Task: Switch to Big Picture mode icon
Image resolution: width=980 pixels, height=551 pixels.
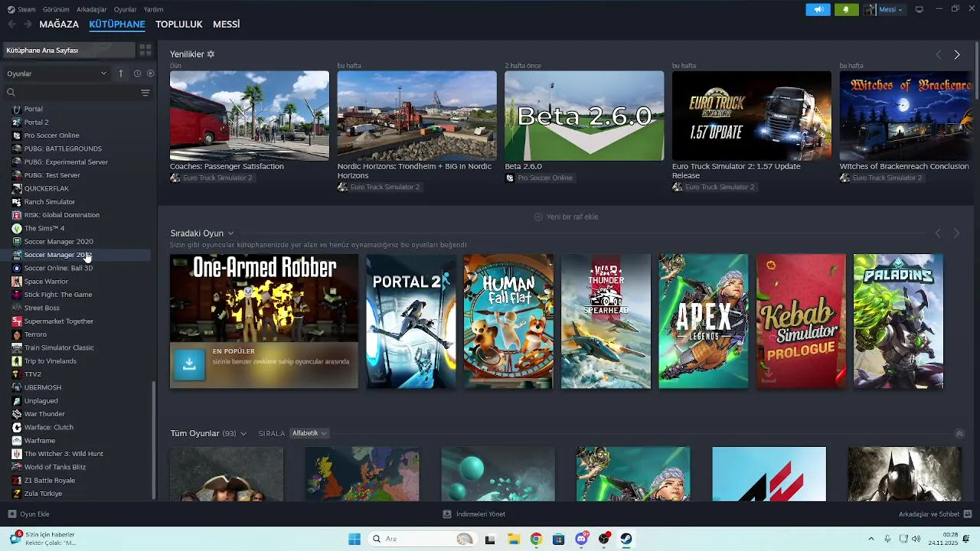Action: (920, 9)
